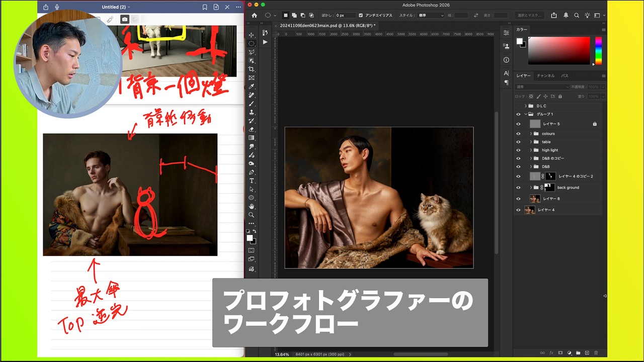Click the hue slider strip in Color panel
Image resolution: width=644 pixels, height=362 pixels.
[x=598, y=50]
